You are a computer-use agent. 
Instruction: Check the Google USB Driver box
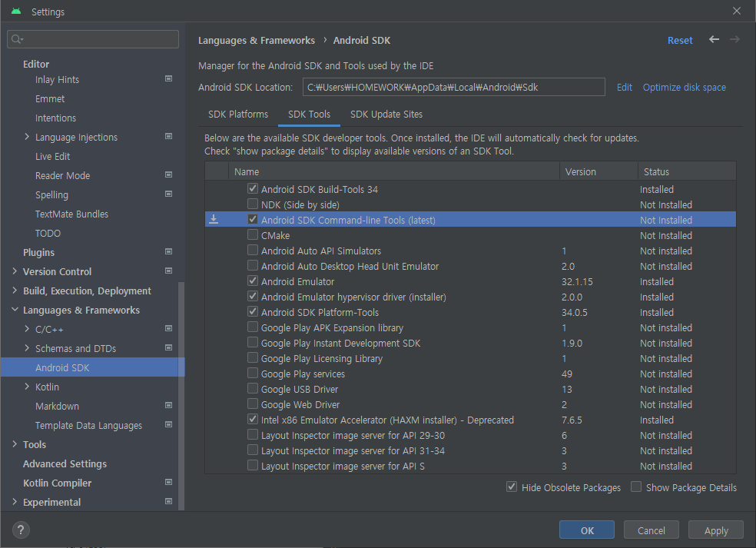253,389
